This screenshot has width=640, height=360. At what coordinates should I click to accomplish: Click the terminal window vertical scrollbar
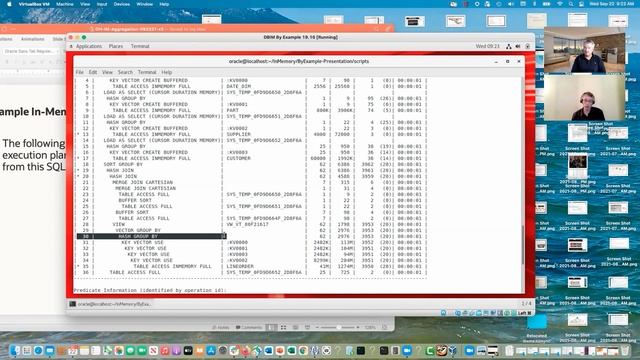click(523, 245)
